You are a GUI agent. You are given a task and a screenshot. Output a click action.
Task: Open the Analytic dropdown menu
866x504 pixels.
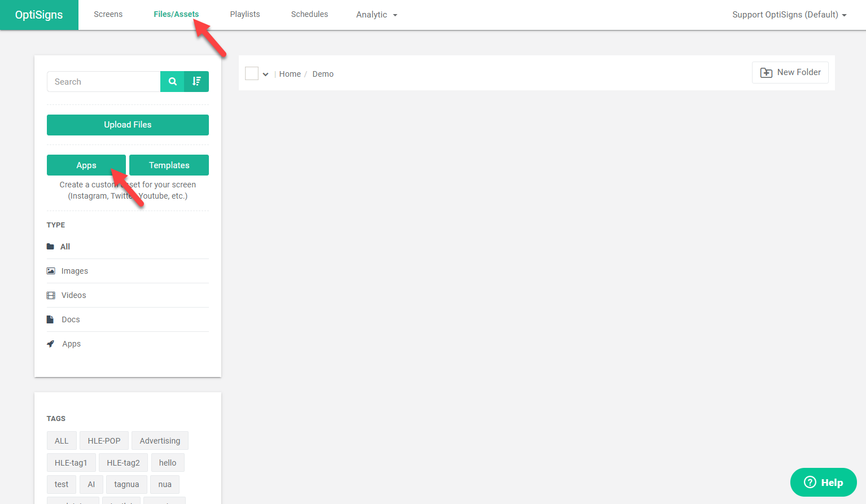[x=377, y=15]
